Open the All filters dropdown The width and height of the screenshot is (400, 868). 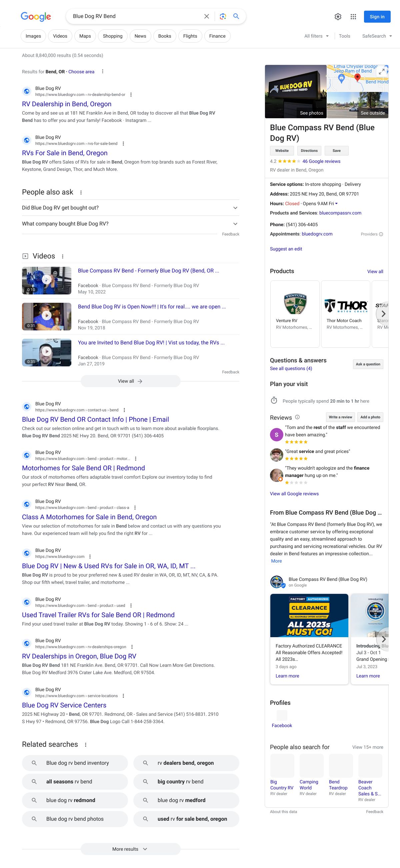316,36
